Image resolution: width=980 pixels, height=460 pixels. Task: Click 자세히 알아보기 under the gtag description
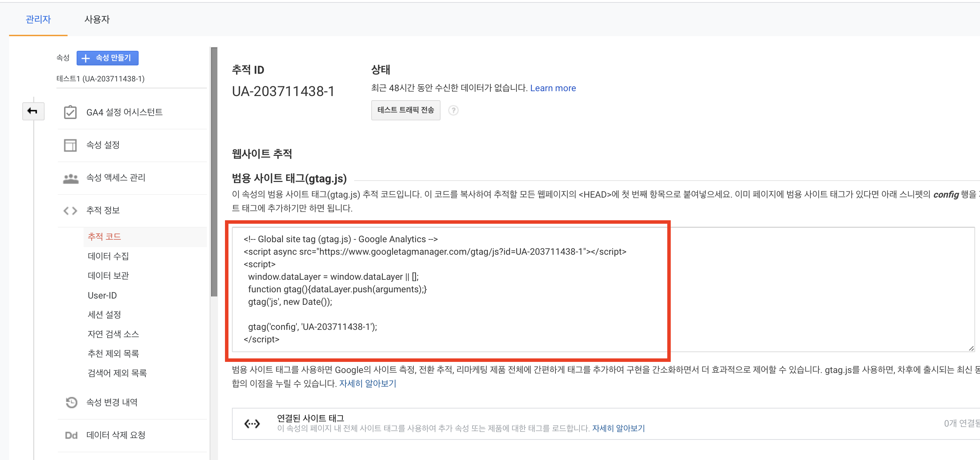click(367, 383)
